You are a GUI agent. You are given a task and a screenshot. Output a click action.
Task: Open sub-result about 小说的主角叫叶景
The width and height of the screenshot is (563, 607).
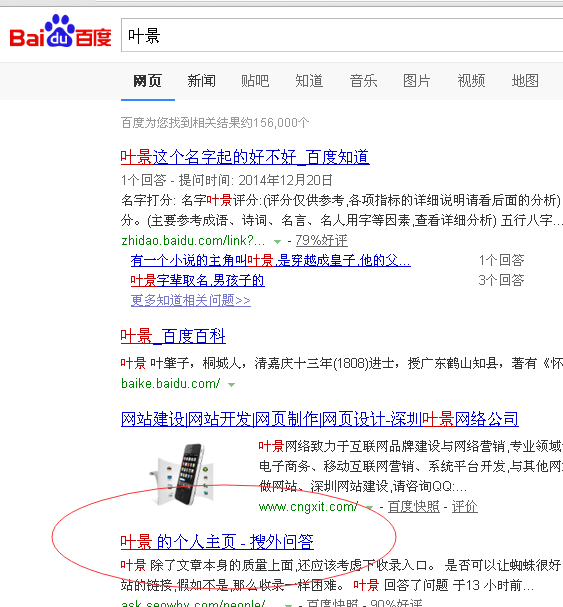click(x=271, y=261)
